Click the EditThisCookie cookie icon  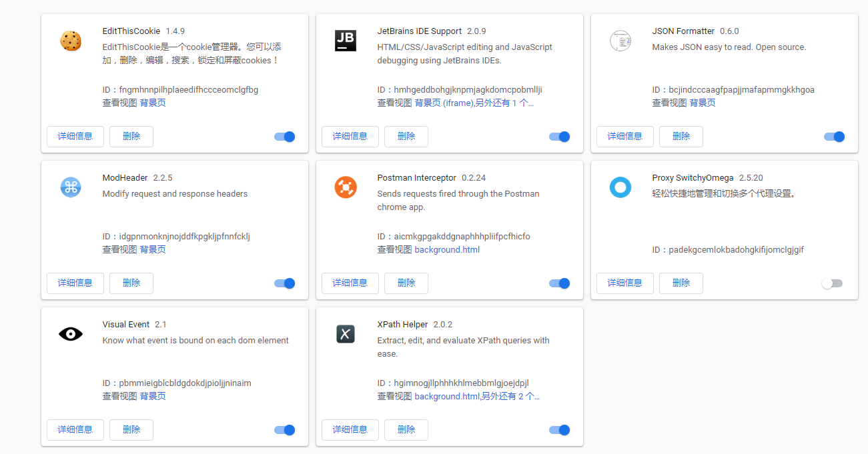pos(71,41)
